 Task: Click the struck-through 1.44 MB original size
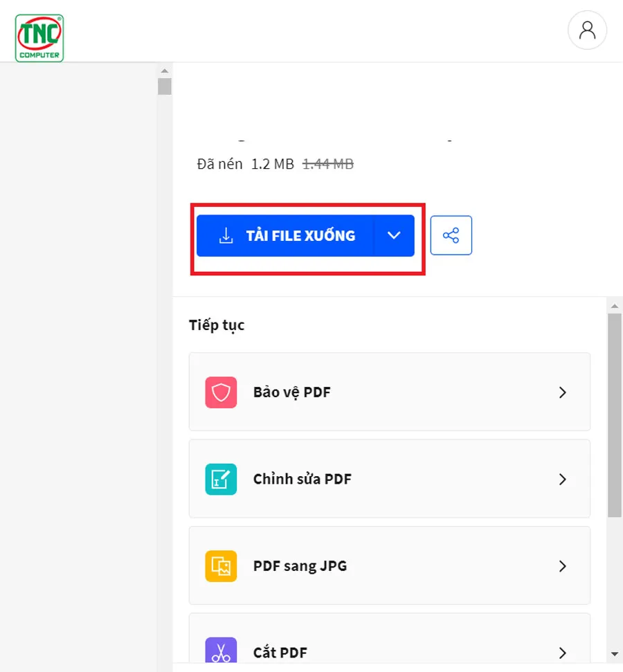328,164
